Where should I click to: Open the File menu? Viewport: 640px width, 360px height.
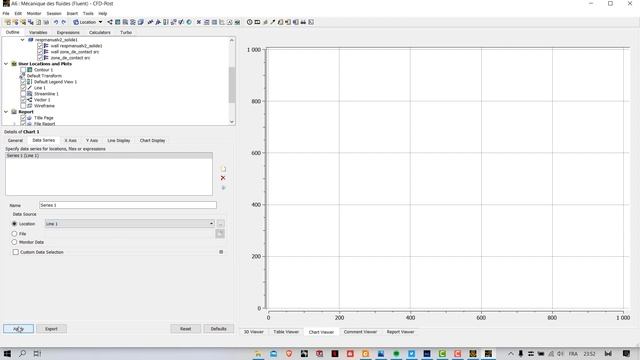point(6,13)
